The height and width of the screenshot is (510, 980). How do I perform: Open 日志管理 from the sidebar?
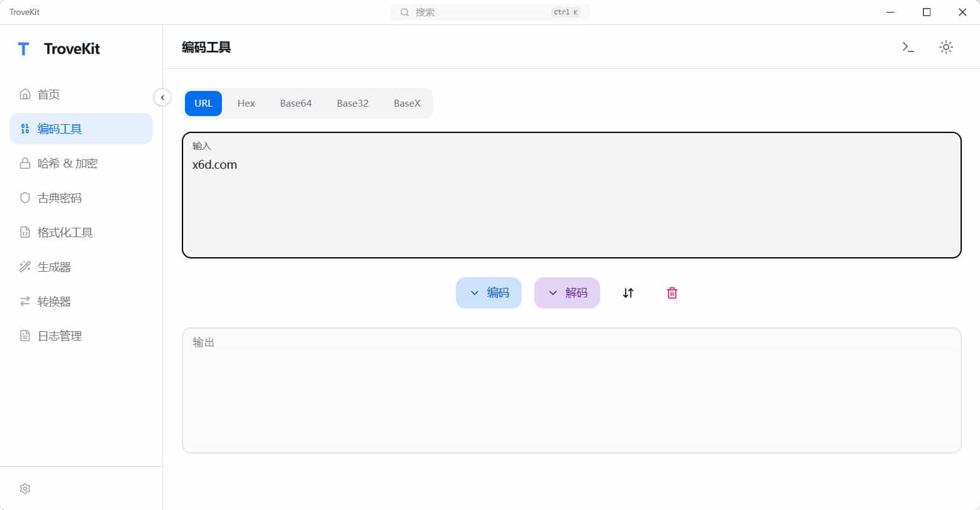pyautogui.click(x=60, y=336)
